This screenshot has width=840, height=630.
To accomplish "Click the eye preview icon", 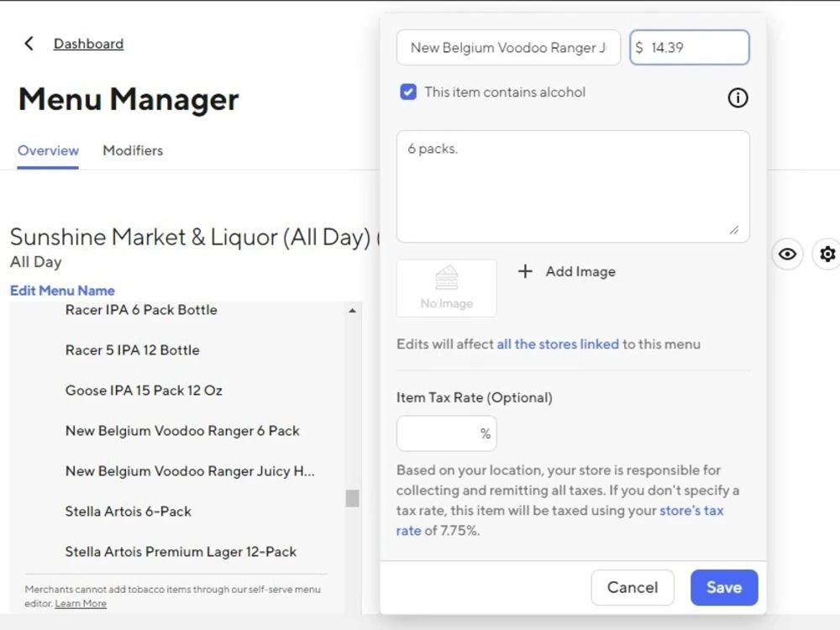I will click(787, 254).
